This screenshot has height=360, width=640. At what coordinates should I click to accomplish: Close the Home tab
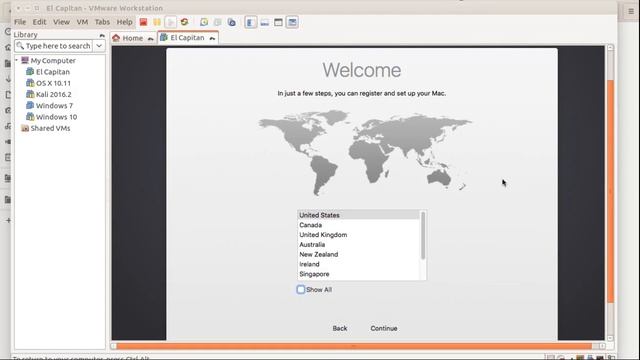(x=151, y=38)
